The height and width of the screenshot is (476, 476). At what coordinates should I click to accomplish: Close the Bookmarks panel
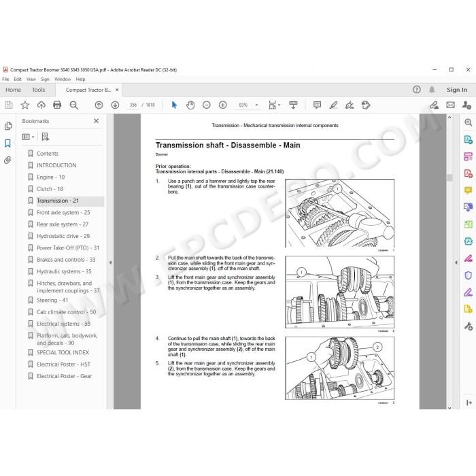tap(97, 121)
